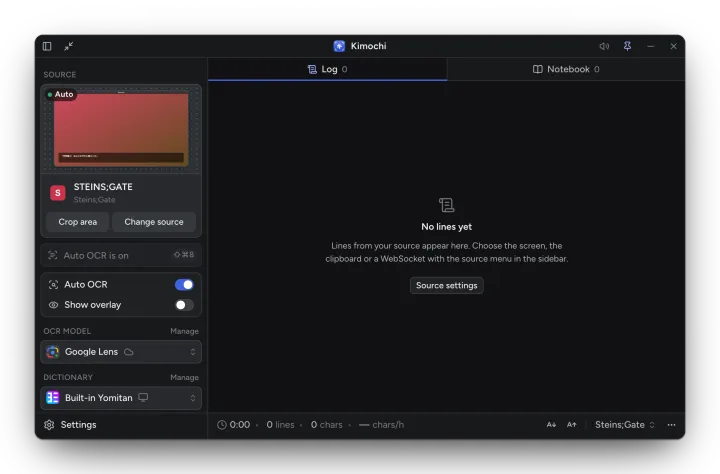Click the Google Lens logo icon

53,352
